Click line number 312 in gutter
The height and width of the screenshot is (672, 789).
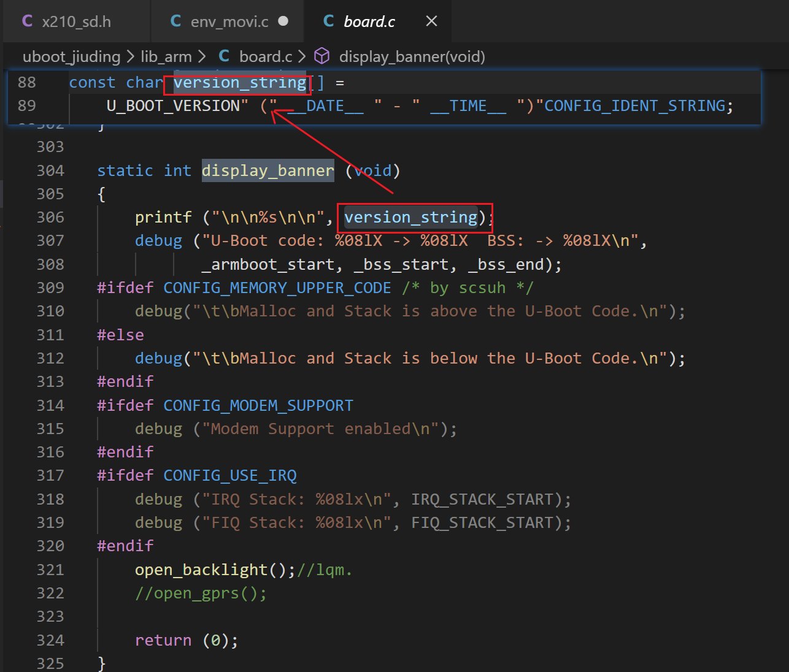pyautogui.click(x=50, y=358)
